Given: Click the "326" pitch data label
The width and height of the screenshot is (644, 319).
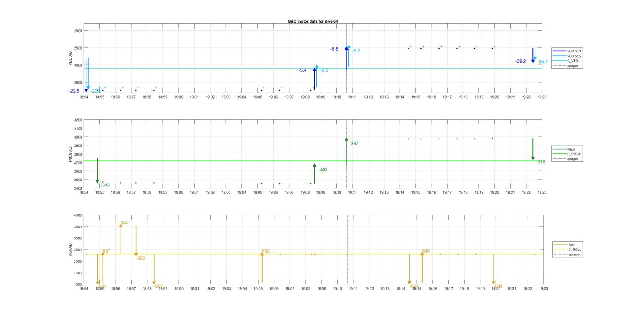Looking at the screenshot, I should pyautogui.click(x=323, y=169).
